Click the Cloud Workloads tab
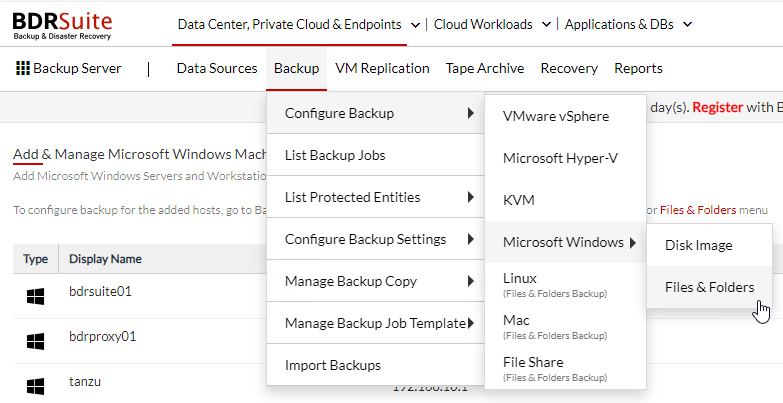Viewport: 783px width, 403px height. 483,24
